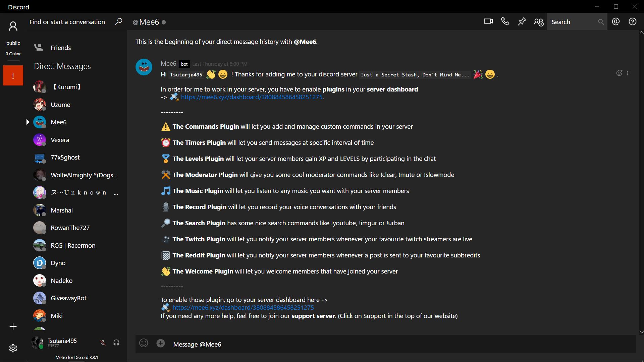Open pinned messages
The image size is (644, 362).
tap(522, 22)
